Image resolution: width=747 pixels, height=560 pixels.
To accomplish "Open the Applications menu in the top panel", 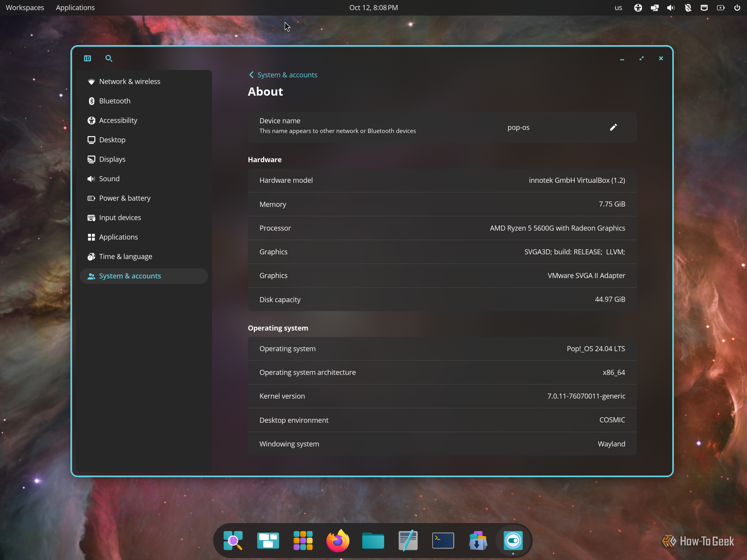I will point(75,8).
